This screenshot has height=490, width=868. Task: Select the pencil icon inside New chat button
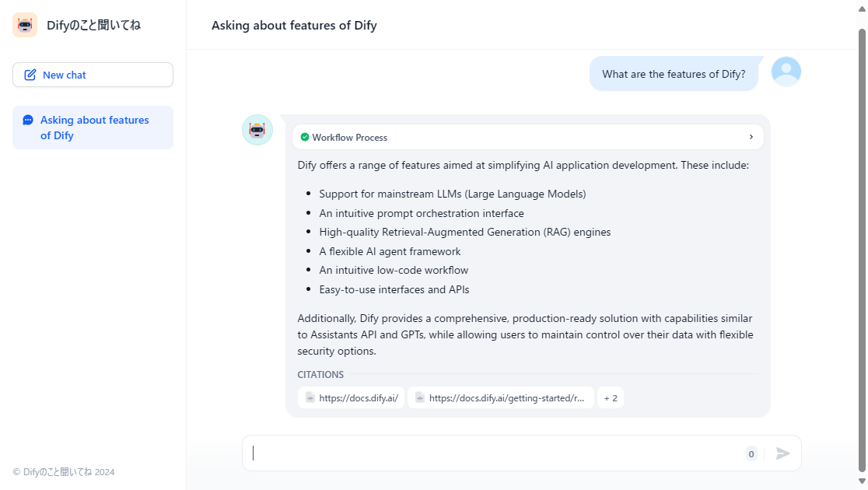pos(30,74)
